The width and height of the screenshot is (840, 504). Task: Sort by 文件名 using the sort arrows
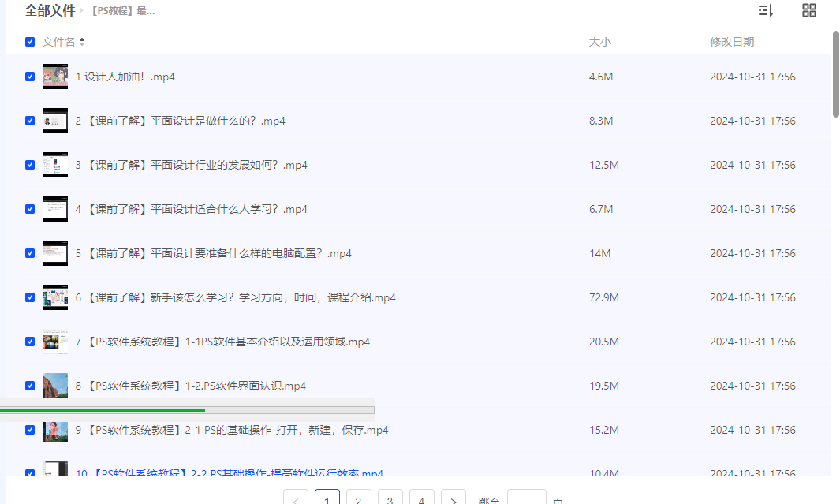coord(82,42)
